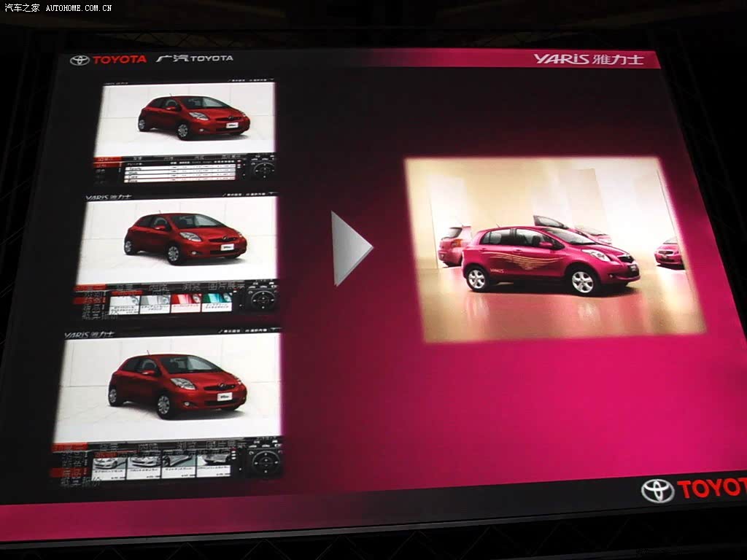
Task: Select the third accessory thumbnail in bottom configurator
Action: click(x=179, y=465)
